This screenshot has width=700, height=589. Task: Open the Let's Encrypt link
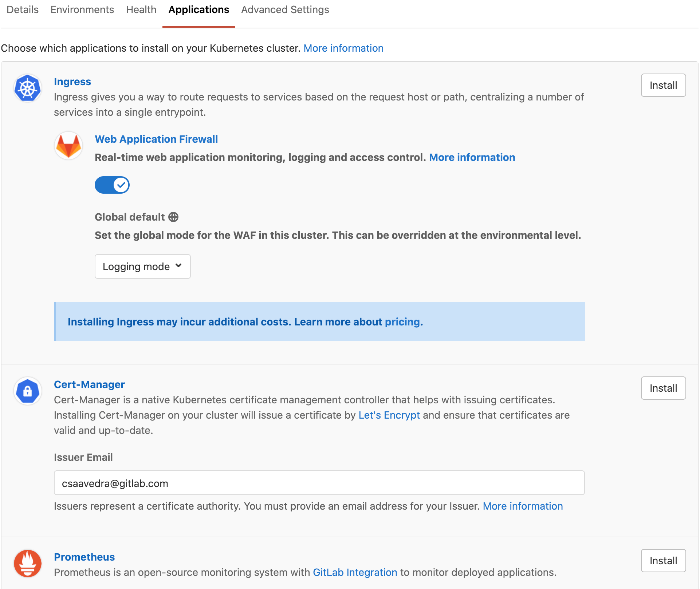[389, 415]
